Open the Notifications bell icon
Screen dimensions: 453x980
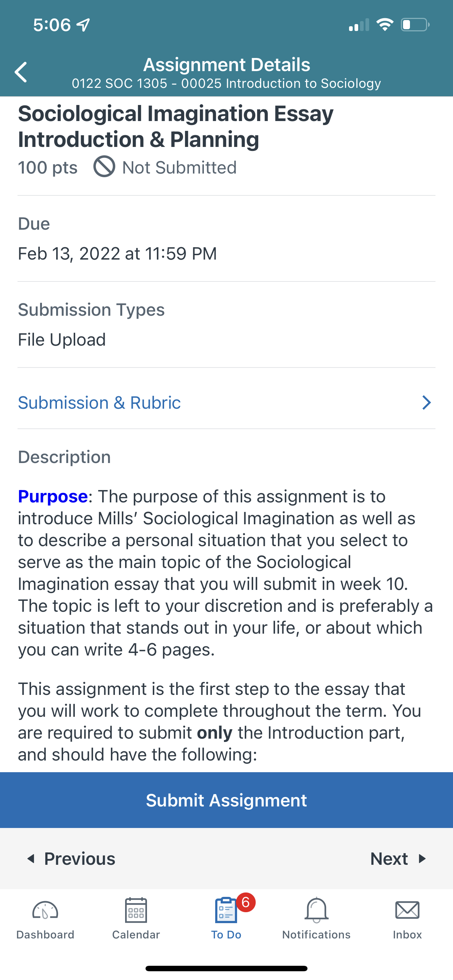[316, 910]
